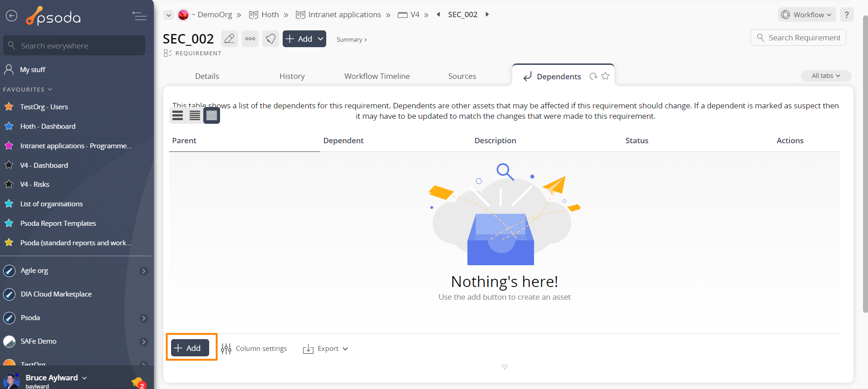Open notifications badge with 2 alerts
This screenshot has height=389, width=868.
click(x=138, y=383)
